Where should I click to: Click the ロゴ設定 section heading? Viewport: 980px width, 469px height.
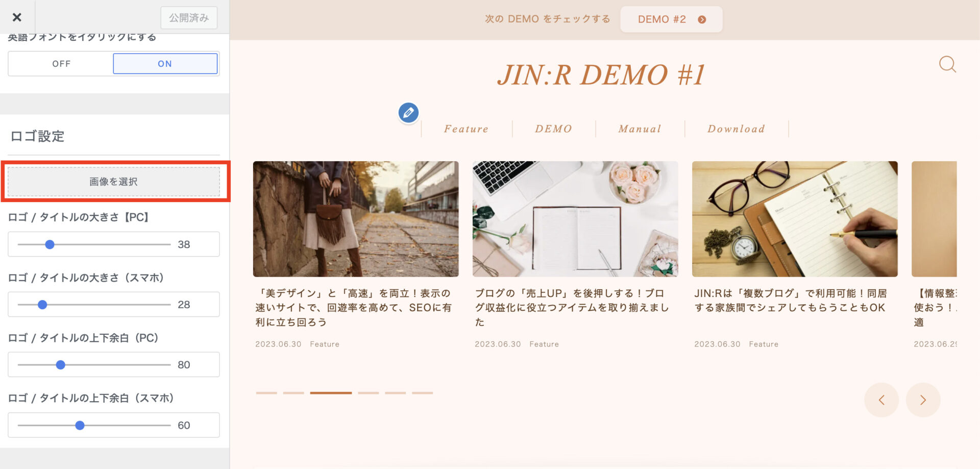click(x=38, y=136)
